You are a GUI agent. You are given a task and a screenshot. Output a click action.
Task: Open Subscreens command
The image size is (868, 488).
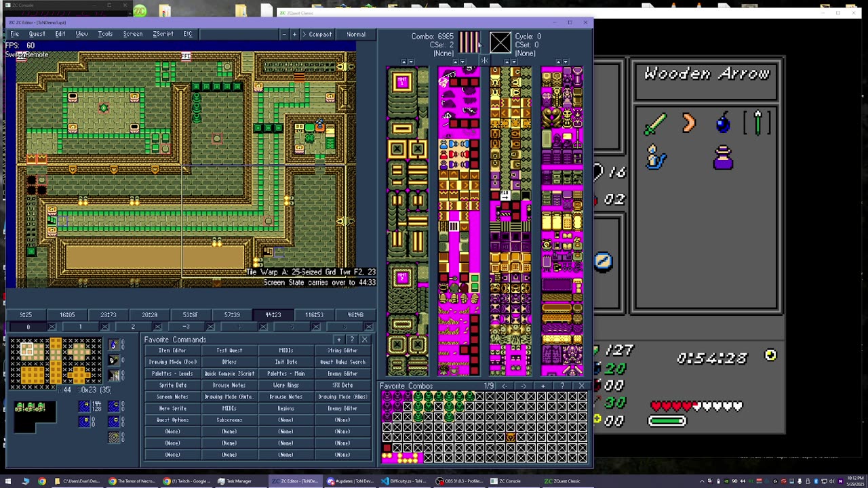click(229, 420)
